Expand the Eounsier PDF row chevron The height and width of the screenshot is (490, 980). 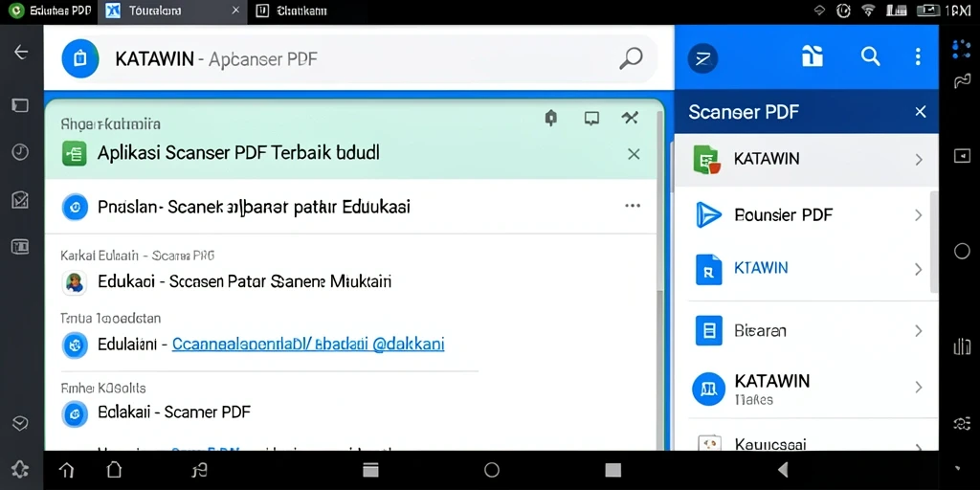pyautogui.click(x=919, y=215)
